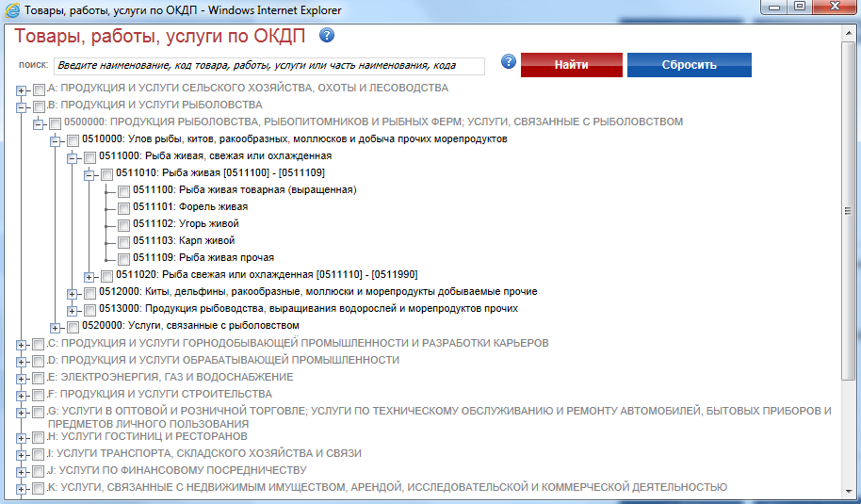Click text '0520000: Услуги, связанные с рыболовством'
The image size is (861, 504).
pyautogui.click(x=190, y=326)
